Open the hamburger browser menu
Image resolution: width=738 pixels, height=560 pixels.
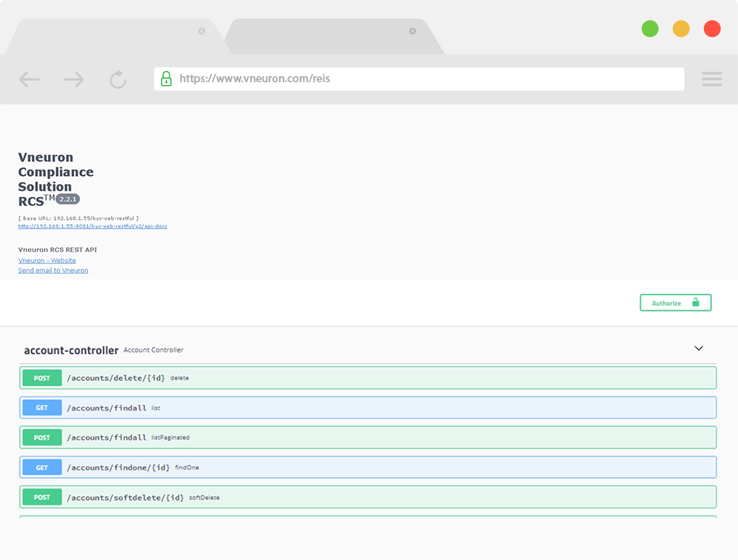point(711,79)
